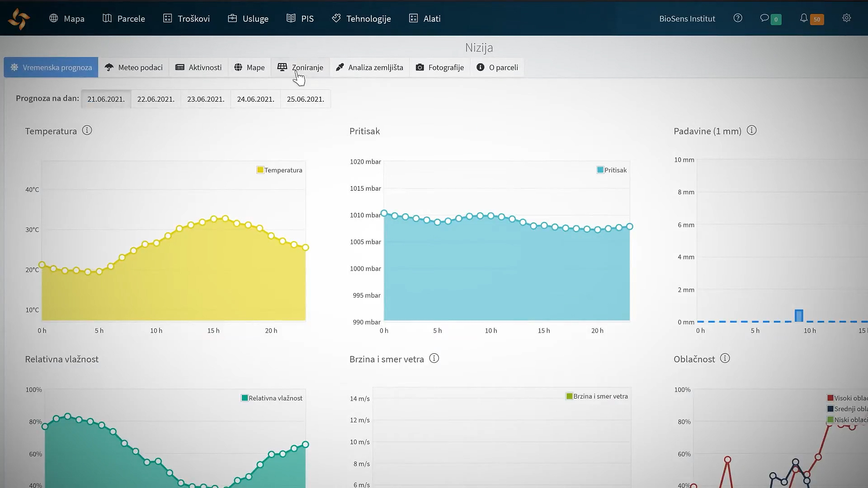Click the Nizija parcel title

coord(479,47)
